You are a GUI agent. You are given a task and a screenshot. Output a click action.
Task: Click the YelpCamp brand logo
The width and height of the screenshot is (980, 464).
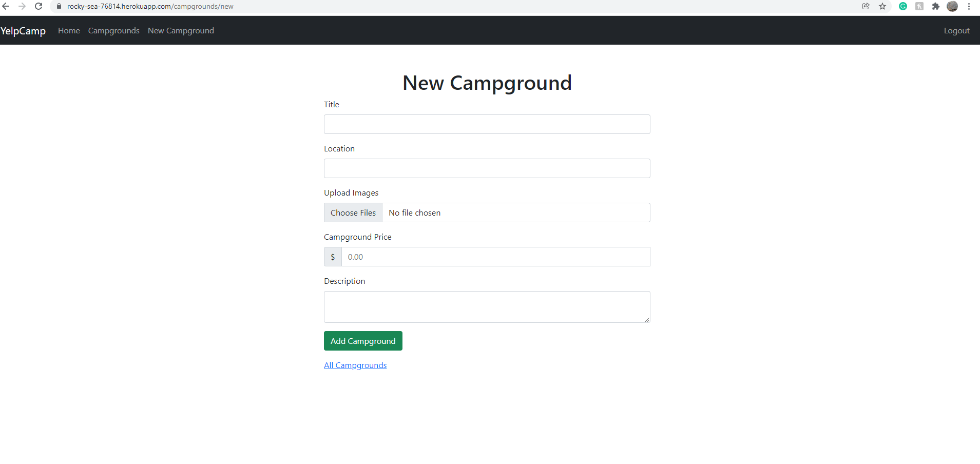[x=23, y=30]
